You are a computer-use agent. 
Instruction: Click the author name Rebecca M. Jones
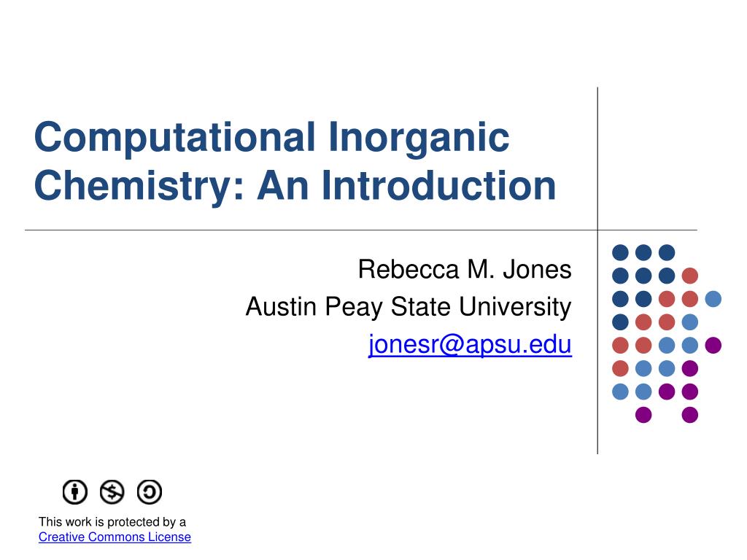coord(465,269)
